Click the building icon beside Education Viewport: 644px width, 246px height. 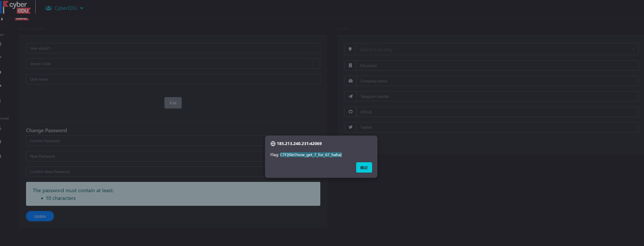pos(350,65)
